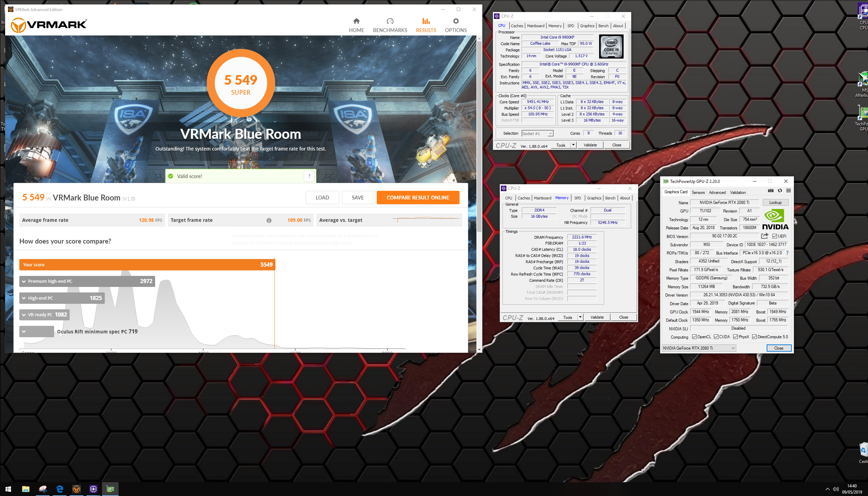The width and height of the screenshot is (868, 496).
Task: Open the SPD tab in Memory CPU-Z window
Action: (x=577, y=198)
